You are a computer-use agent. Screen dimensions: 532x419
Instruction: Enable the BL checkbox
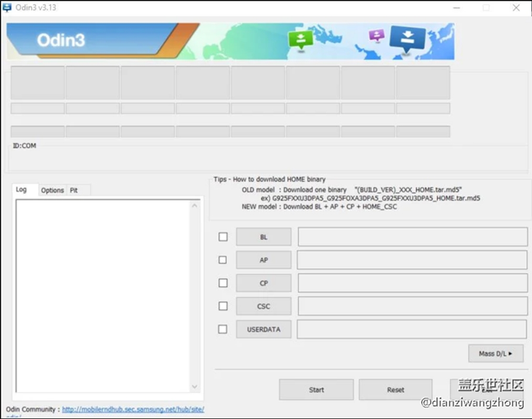click(223, 237)
